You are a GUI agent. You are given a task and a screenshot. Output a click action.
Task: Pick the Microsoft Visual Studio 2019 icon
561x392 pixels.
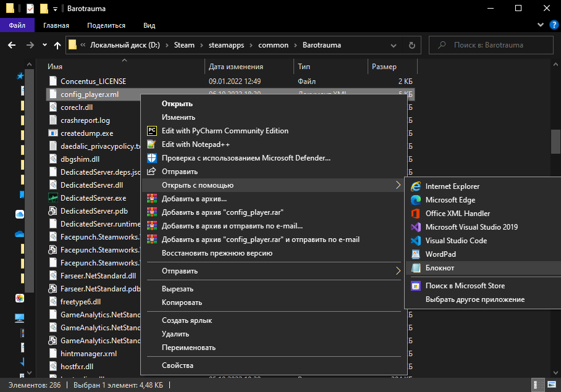tap(416, 227)
